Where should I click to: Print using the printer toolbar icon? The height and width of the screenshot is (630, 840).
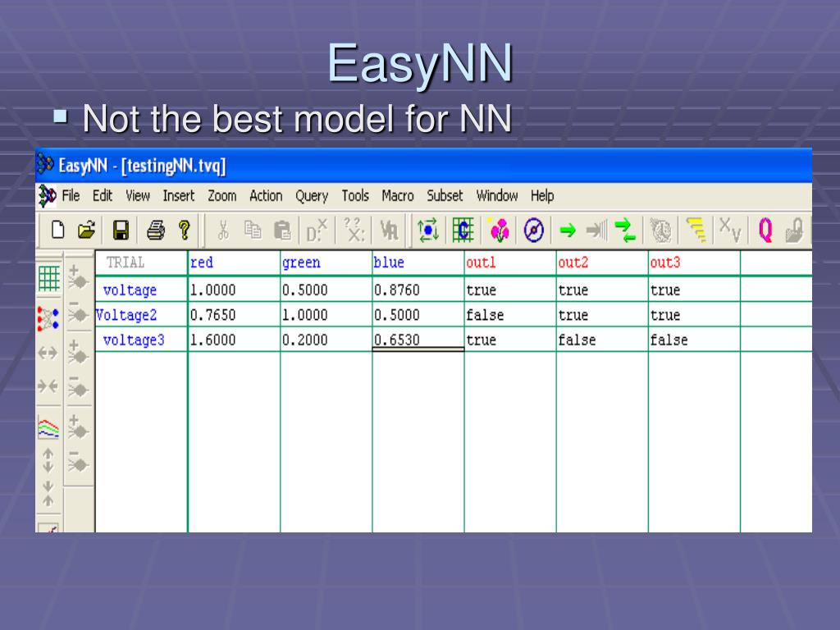[155, 231]
